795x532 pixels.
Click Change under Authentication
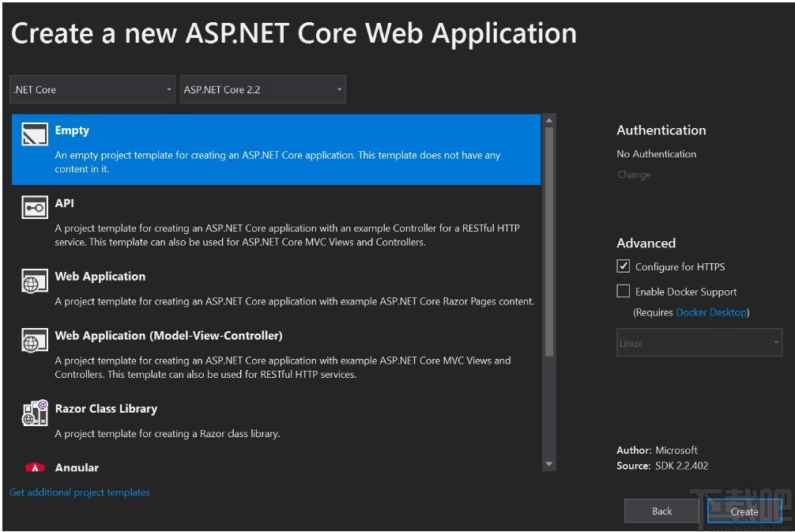pos(634,175)
